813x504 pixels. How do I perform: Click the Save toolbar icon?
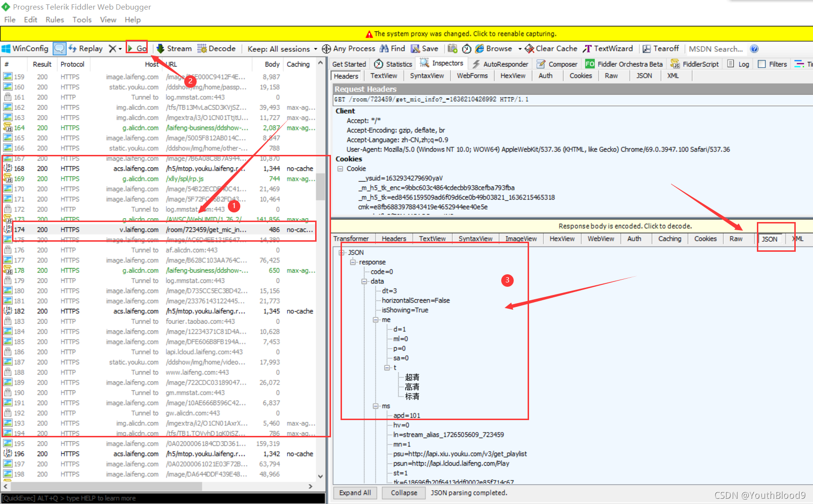tap(415, 48)
